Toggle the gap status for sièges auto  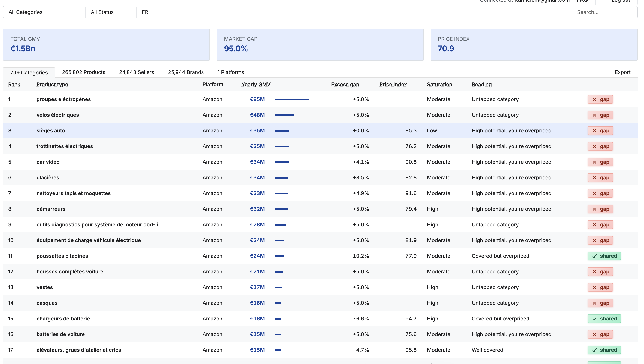[600, 130]
